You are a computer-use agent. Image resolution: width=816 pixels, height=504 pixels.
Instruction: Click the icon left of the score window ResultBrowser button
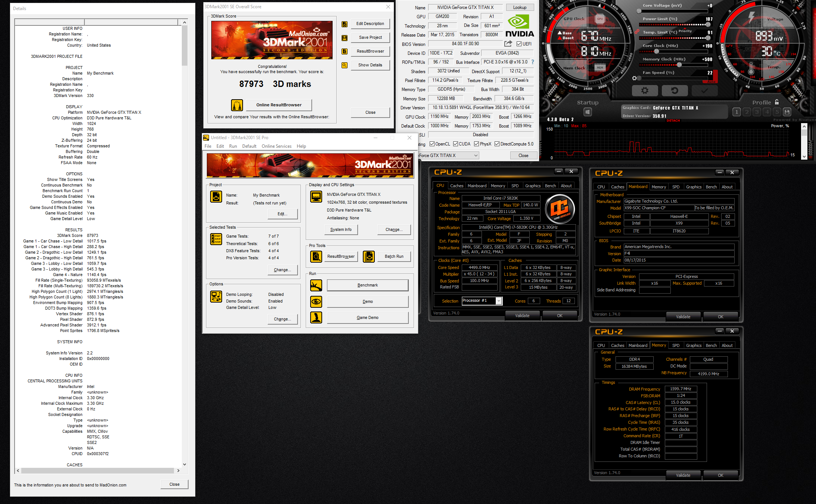[x=345, y=51]
